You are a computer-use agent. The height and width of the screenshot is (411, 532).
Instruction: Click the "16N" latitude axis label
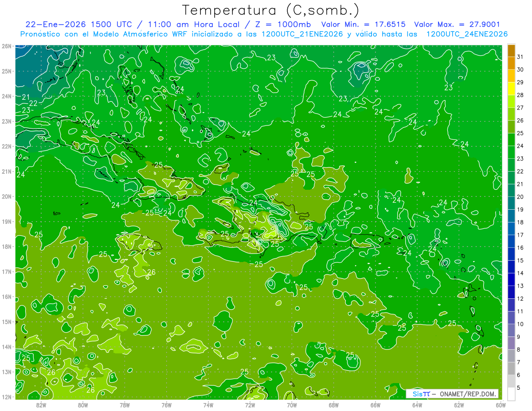click(x=6, y=297)
